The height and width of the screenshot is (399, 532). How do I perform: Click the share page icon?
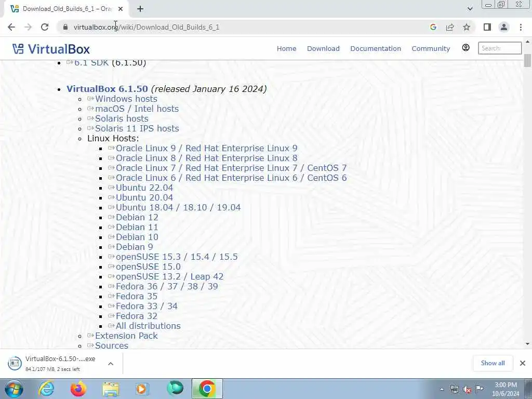450,27
